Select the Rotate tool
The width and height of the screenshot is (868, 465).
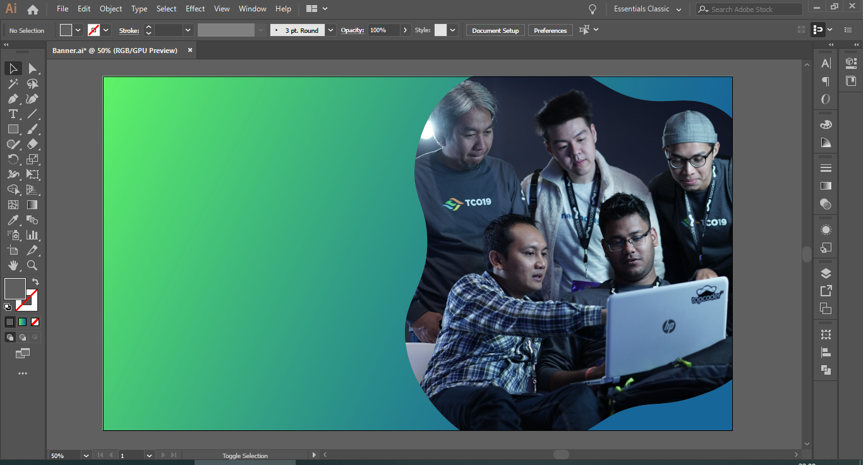click(13, 159)
